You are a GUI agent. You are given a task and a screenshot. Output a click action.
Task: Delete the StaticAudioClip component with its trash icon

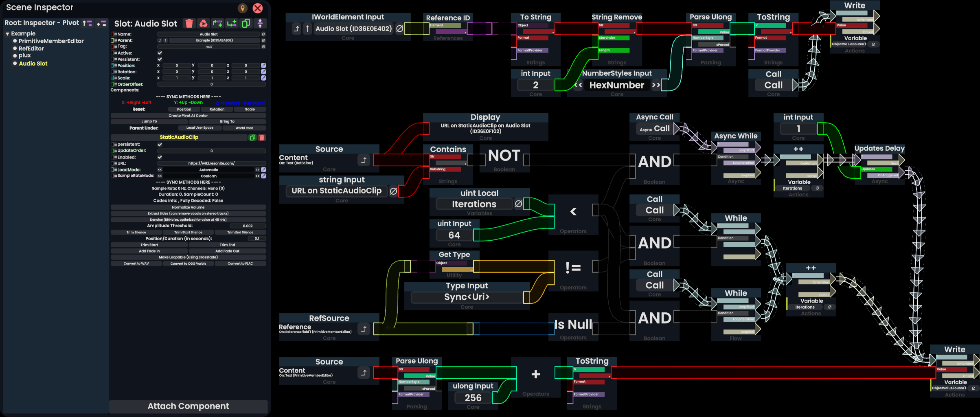click(x=262, y=138)
